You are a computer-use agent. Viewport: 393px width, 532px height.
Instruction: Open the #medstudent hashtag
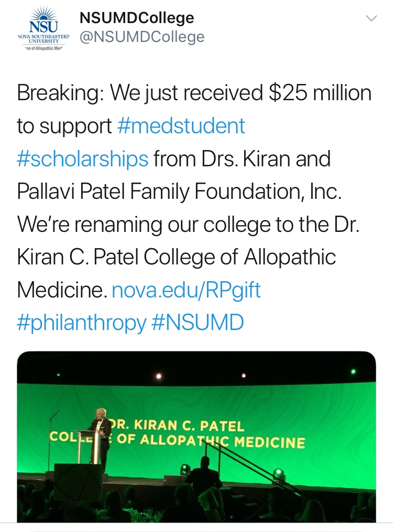pos(181,126)
